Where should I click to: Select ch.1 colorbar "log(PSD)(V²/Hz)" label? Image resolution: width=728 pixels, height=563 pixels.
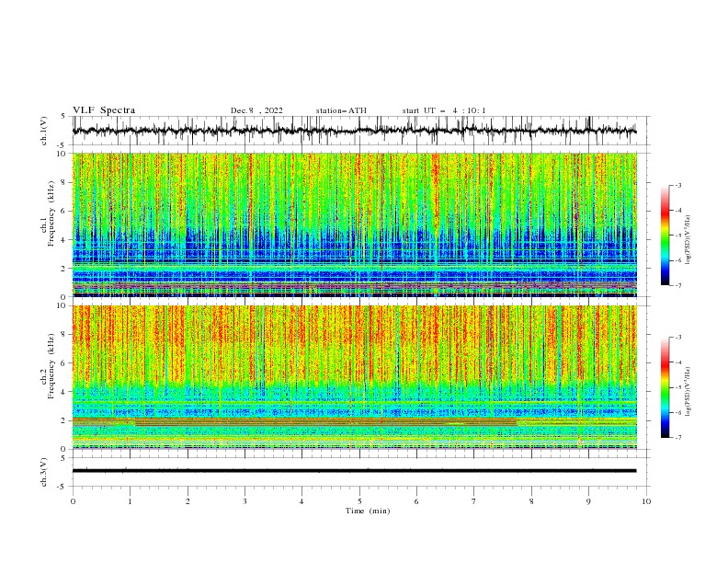point(688,240)
